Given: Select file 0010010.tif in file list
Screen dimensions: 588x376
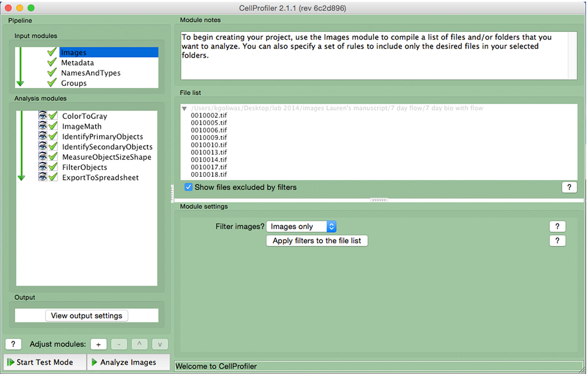Looking at the screenshot, I should click(209, 145).
